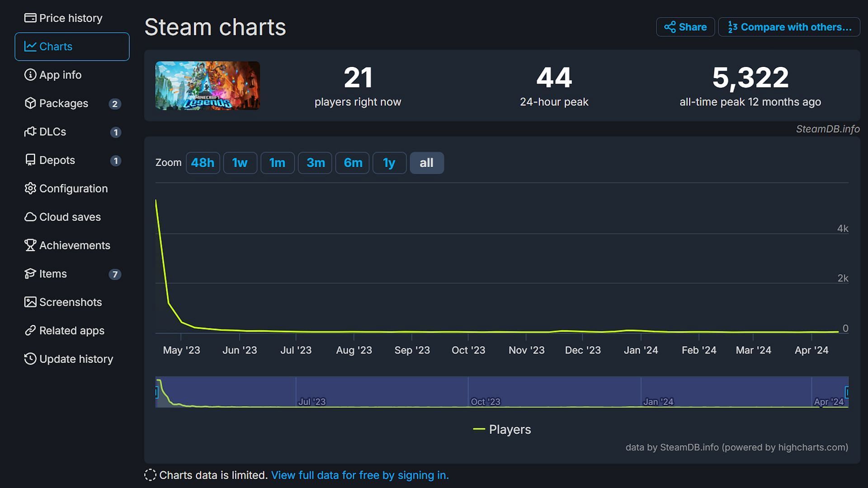Select the 1y zoom tab
Viewport: 868px width, 488px height.
coord(389,163)
